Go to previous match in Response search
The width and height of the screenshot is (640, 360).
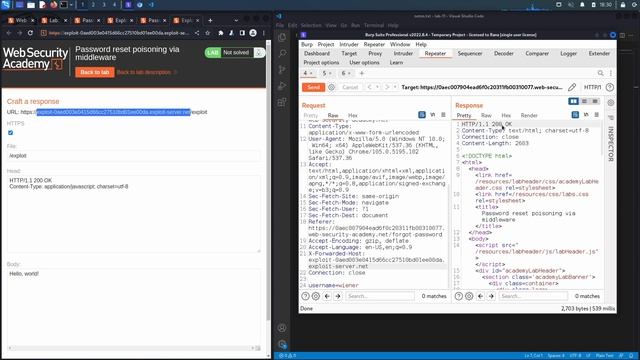click(x=480, y=296)
